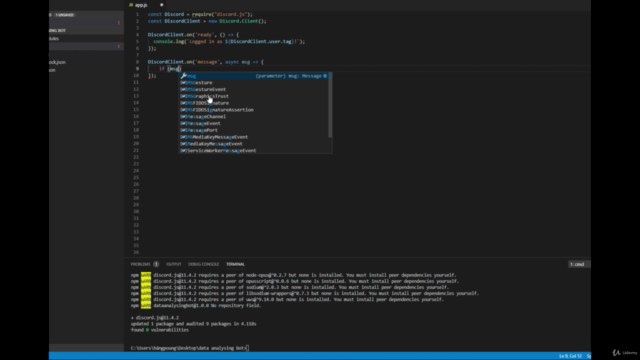Image resolution: width=640 pixels, height=360 pixels.
Task: Choose MSGesture from autocomplete list
Action: 254,82
